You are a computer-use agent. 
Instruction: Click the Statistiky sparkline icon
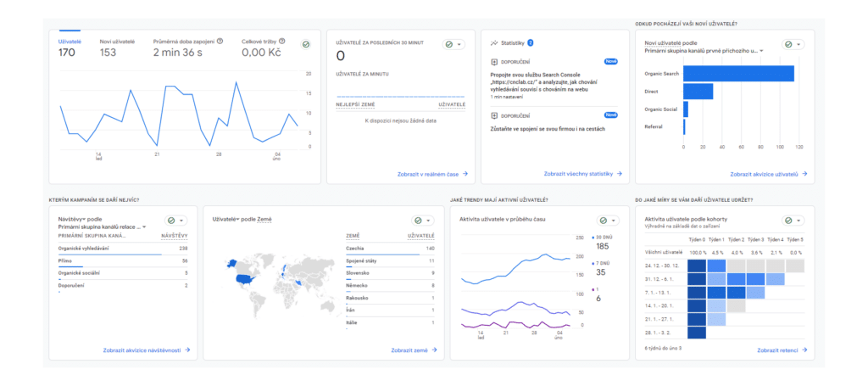point(494,42)
